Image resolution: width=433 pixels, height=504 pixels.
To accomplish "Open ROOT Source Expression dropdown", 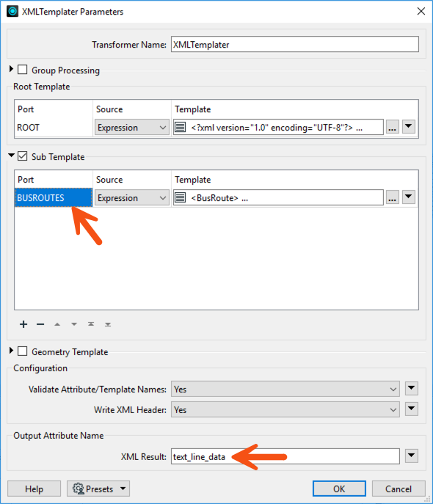I will coord(132,128).
